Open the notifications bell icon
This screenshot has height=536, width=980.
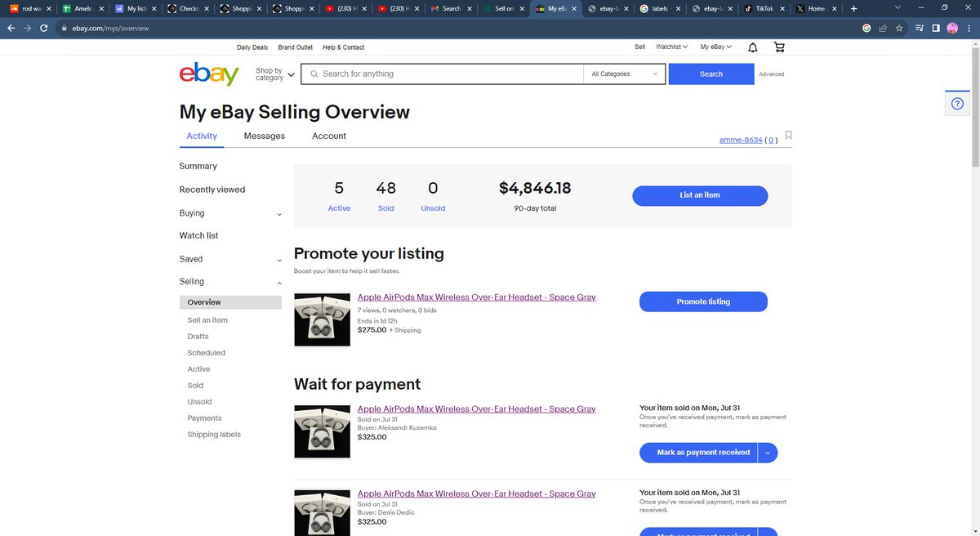[x=752, y=47]
